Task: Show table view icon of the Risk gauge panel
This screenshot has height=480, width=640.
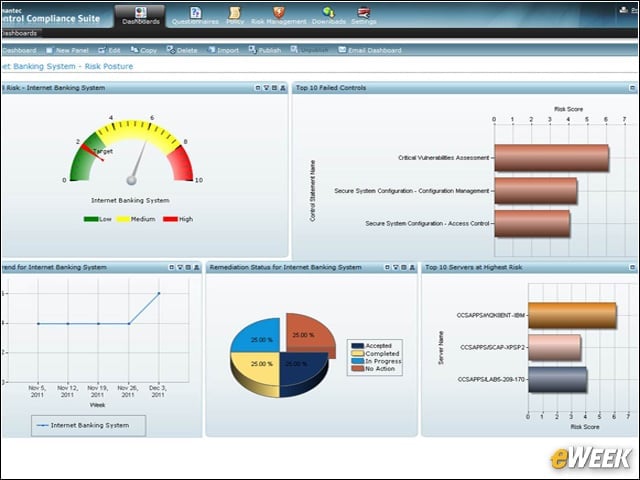Action: click(274, 88)
